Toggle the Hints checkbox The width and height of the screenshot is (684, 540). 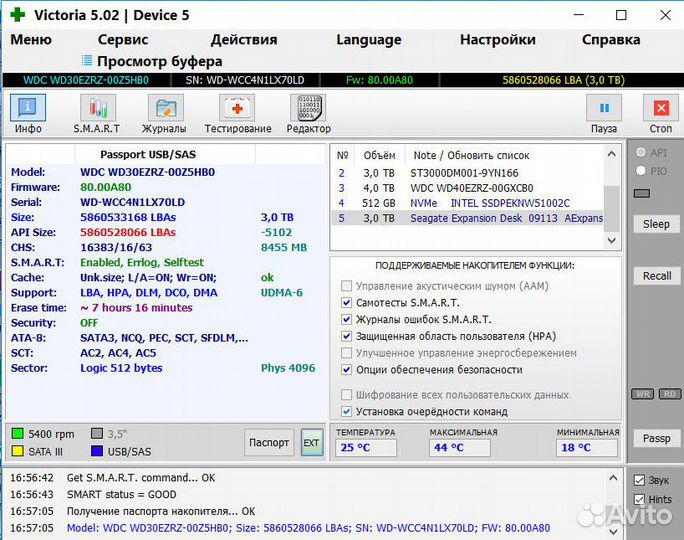click(639, 499)
